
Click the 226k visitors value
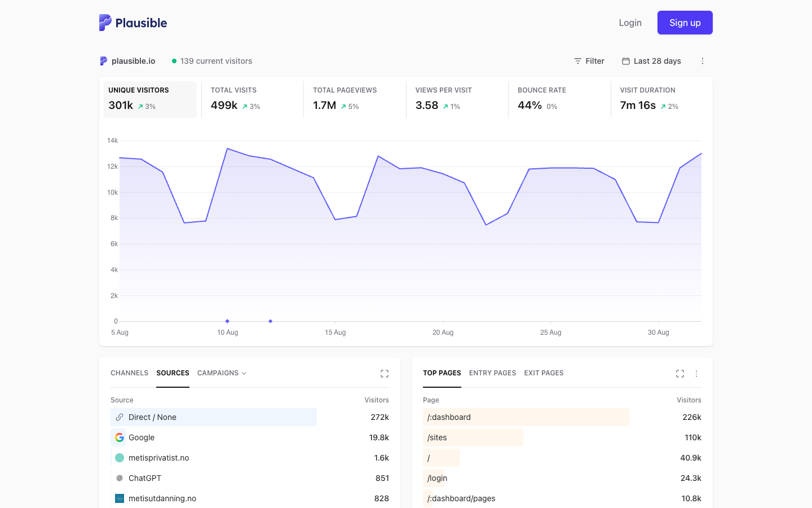(x=692, y=417)
